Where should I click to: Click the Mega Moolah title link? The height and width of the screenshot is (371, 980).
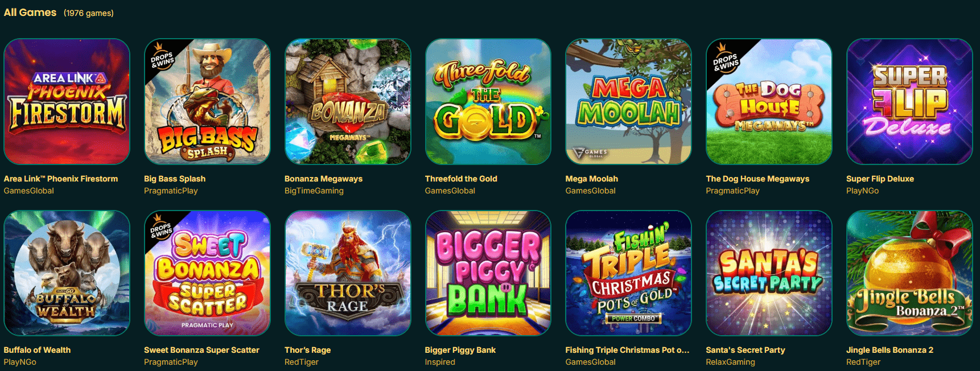[591, 179]
